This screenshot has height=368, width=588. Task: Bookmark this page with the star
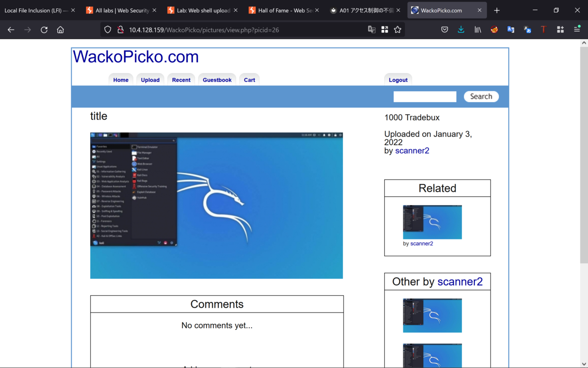coord(397,30)
